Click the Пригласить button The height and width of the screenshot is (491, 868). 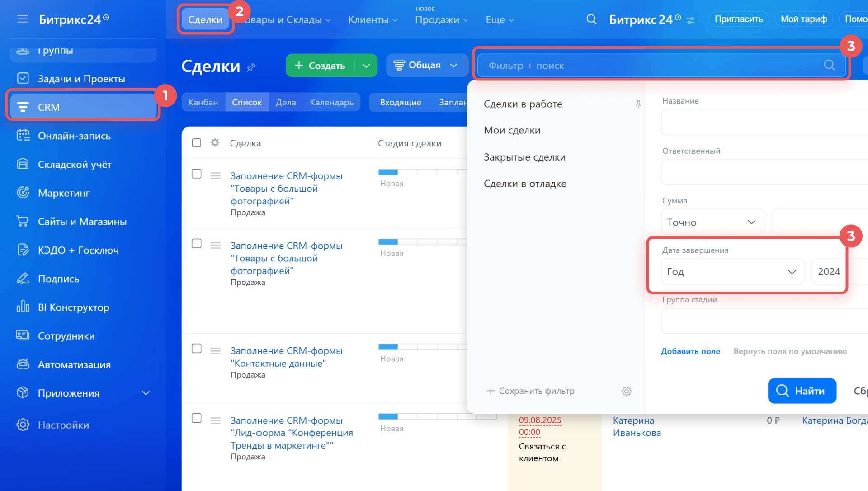[x=739, y=19]
